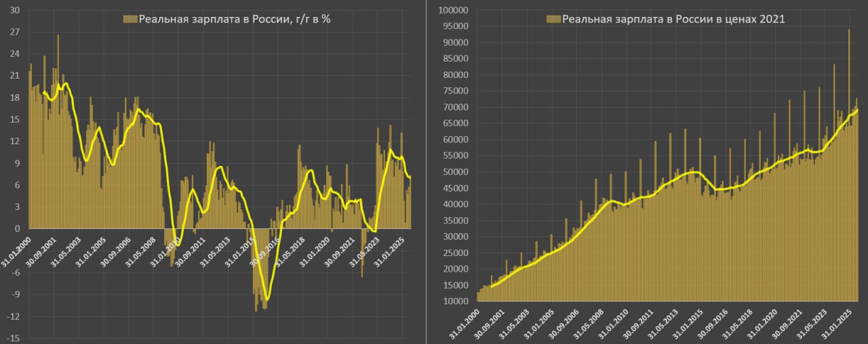Screen dimensions: 868x344
Task: Click the 18 y-axis label in the growth chart
Action: coord(14,98)
